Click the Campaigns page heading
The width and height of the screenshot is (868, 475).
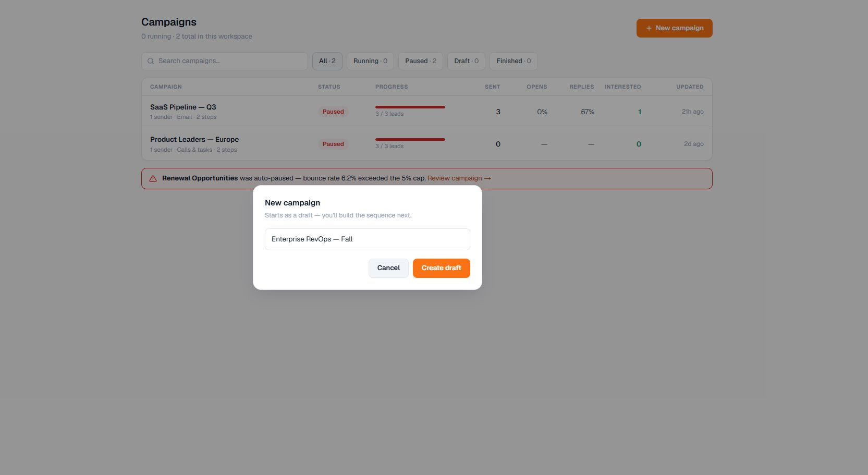(x=169, y=22)
